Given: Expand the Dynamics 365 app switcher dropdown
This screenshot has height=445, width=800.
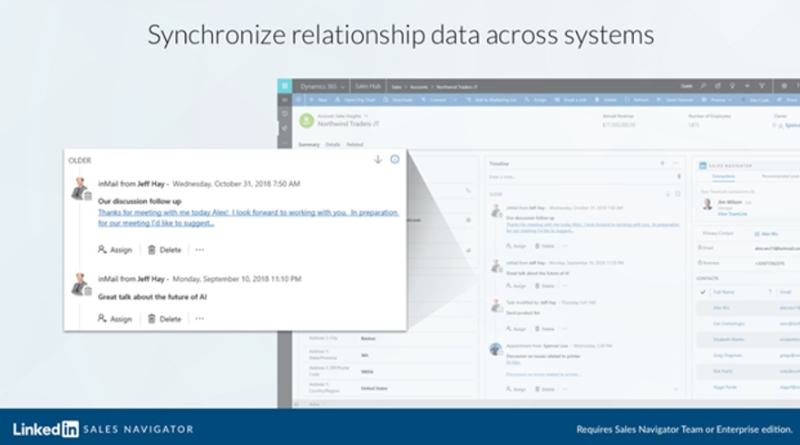Looking at the screenshot, I should click(343, 86).
